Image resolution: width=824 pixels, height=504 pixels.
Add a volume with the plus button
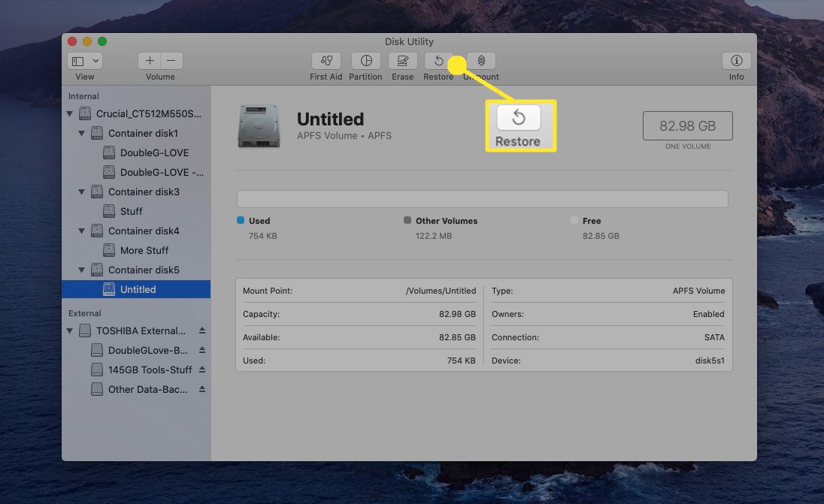150,61
